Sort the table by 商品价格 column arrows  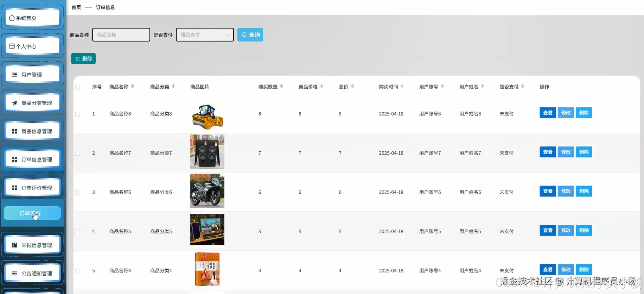click(322, 86)
